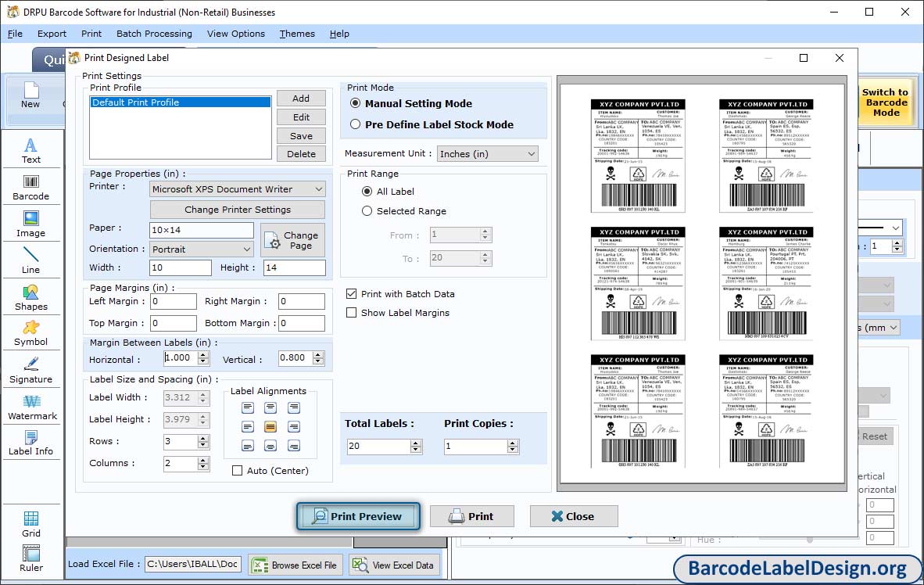
Task: Click the Edit print profile button
Action: [x=301, y=117]
